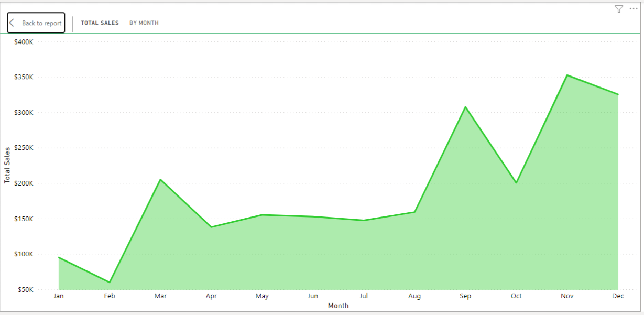Select the January starting data point
Image resolution: width=644 pixels, height=315 pixels.
pyautogui.click(x=59, y=258)
